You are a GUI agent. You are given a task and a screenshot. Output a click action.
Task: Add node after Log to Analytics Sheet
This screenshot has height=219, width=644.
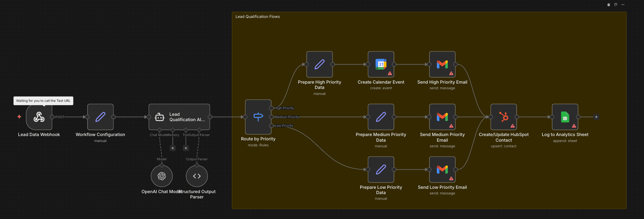[596, 117]
